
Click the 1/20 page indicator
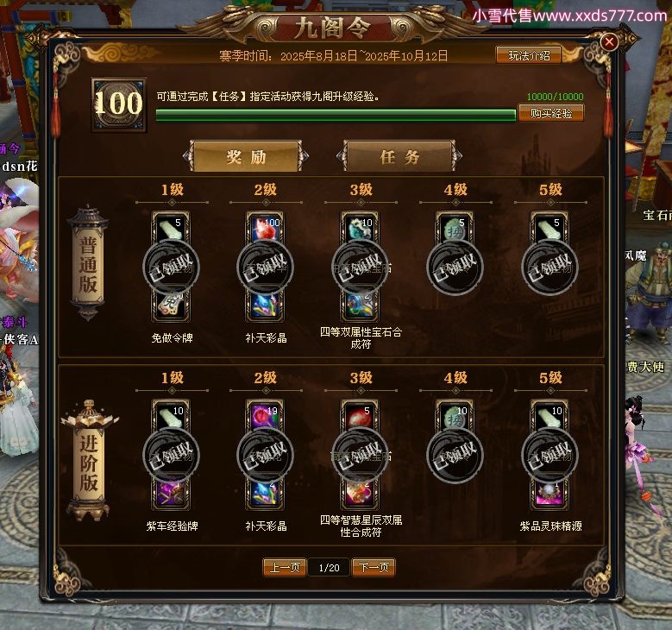point(329,568)
